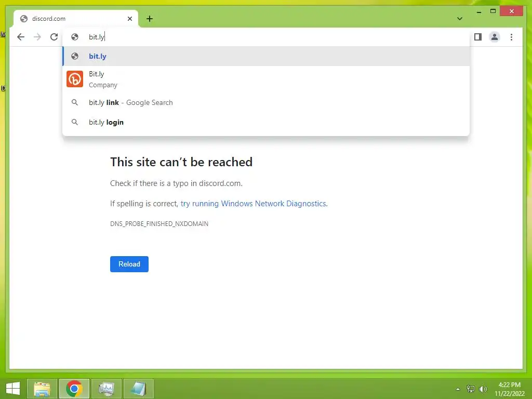Select 'bit.ly link - Google Search' suggestion
The width and height of the screenshot is (532, 399).
tap(266, 102)
